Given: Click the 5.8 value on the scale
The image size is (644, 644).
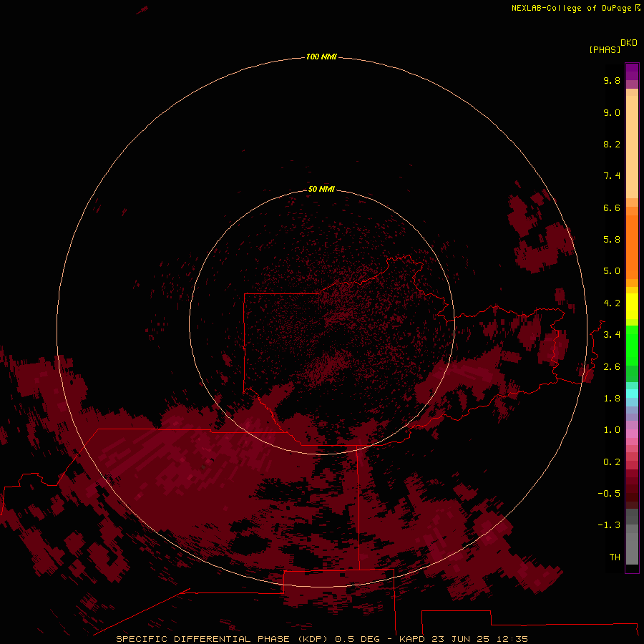Looking at the screenshot, I should [x=612, y=240].
